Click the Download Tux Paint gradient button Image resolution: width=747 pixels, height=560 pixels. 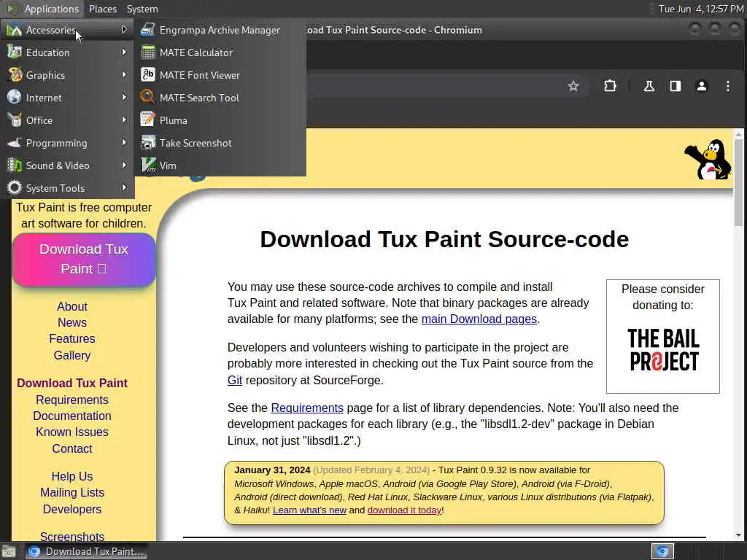pos(84,260)
